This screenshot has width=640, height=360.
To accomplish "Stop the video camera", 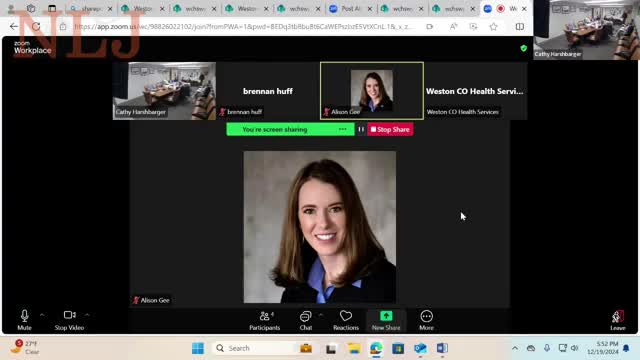I will tap(69, 320).
